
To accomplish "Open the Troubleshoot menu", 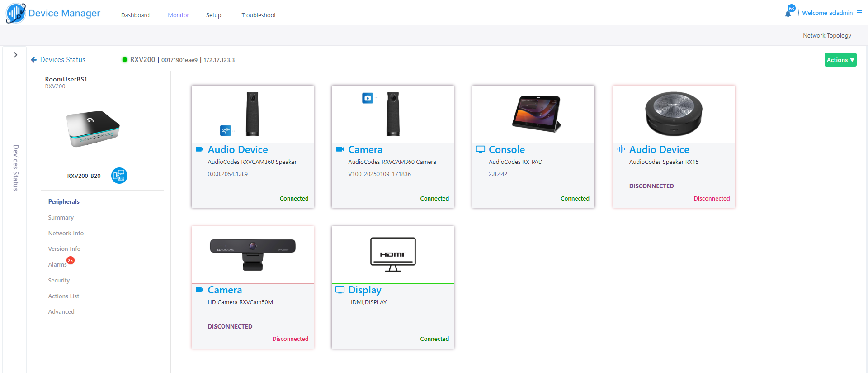I will click(259, 15).
